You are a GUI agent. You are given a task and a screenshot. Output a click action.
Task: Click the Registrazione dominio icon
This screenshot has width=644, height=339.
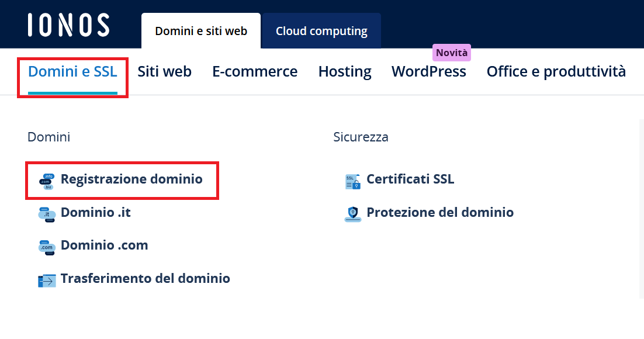coord(47,182)
